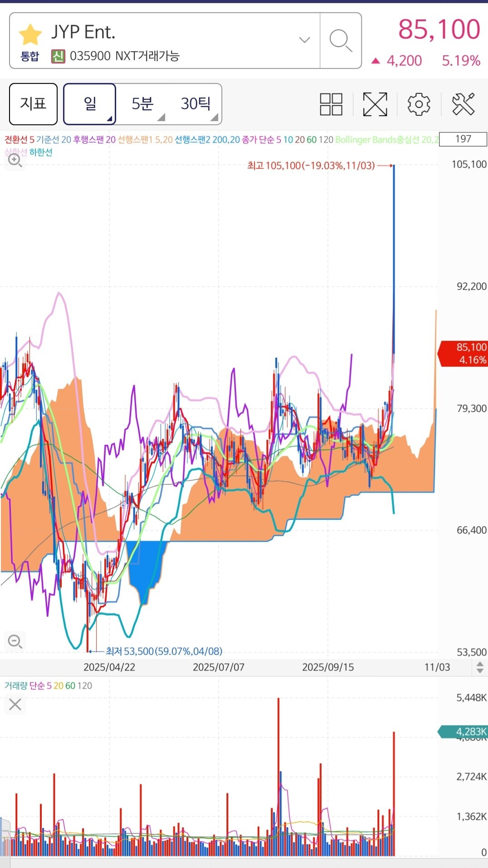Click the 2025/07/07 date label
The width and height of the screenshot is (488, 868).
click(x=219, y=667)
